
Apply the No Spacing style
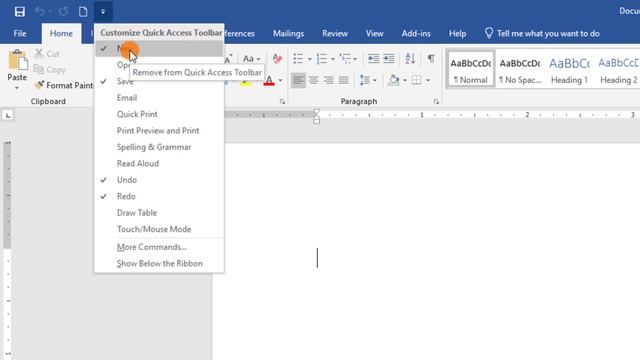(x=520, y=69)
